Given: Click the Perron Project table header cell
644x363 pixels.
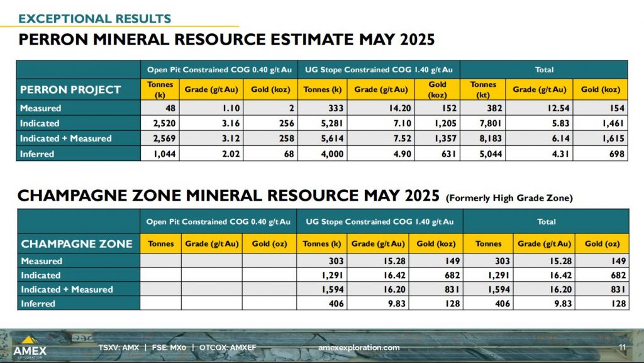Looking at the screenshot, I should click(70, 89).
